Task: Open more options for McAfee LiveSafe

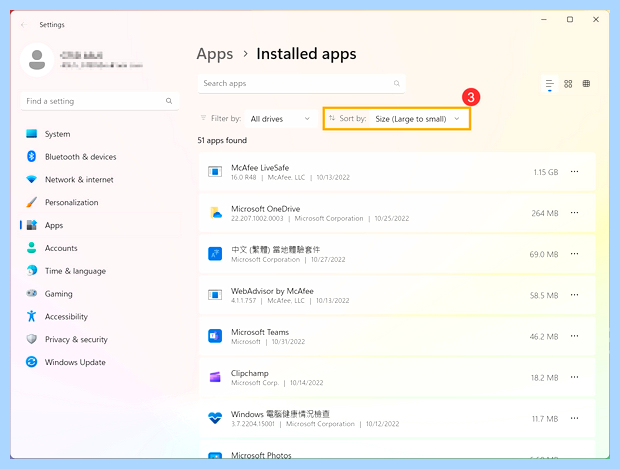Action: point(575,172)
